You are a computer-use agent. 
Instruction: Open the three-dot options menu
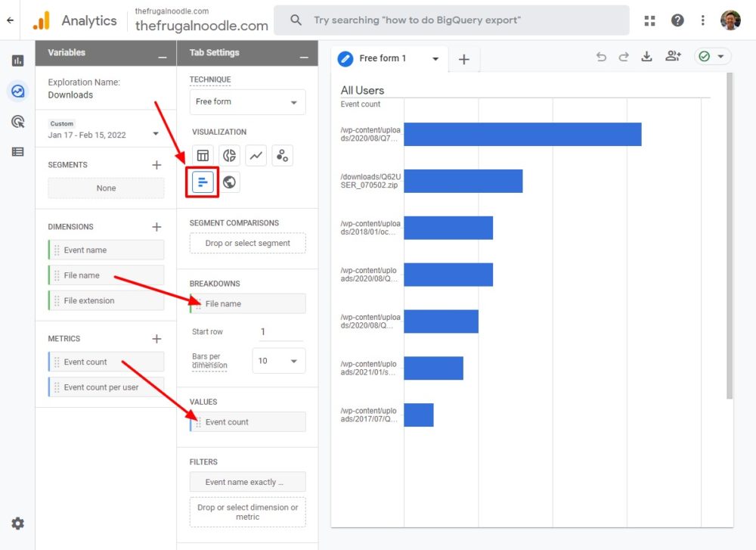coord(703,20)
